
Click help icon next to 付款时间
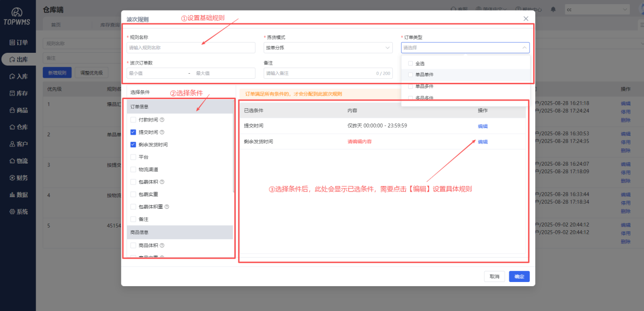tap(162, 120)
